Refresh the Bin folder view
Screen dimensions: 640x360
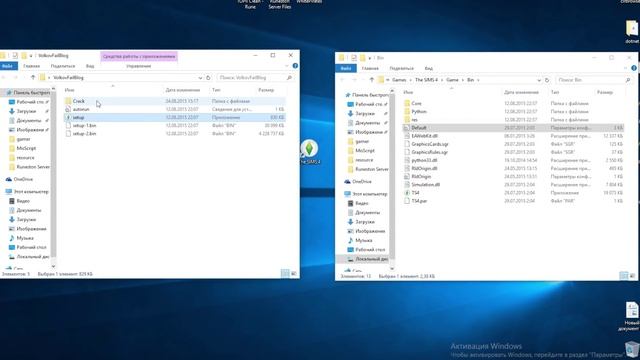(x=547, y=80)
